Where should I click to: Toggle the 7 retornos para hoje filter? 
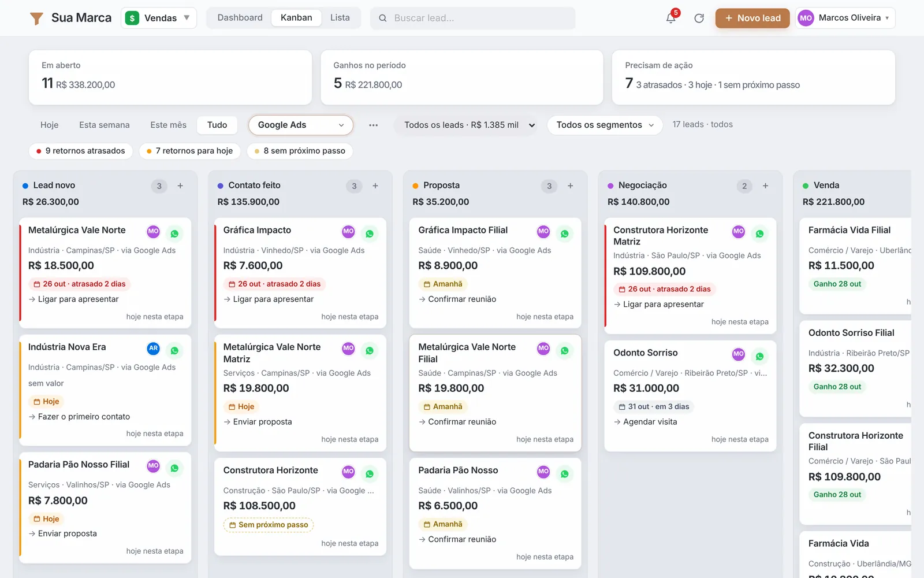[190, 151]
